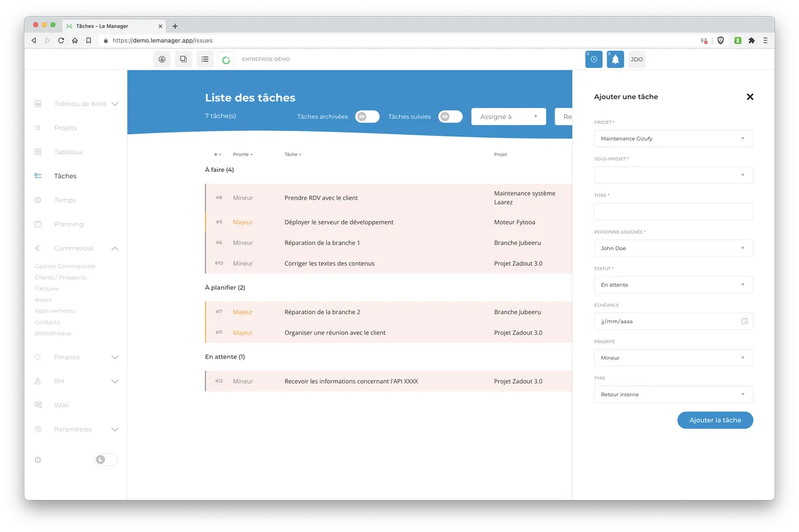Click the notification bell icon
The height and width of the screenshot is (532, 799).
615,59
